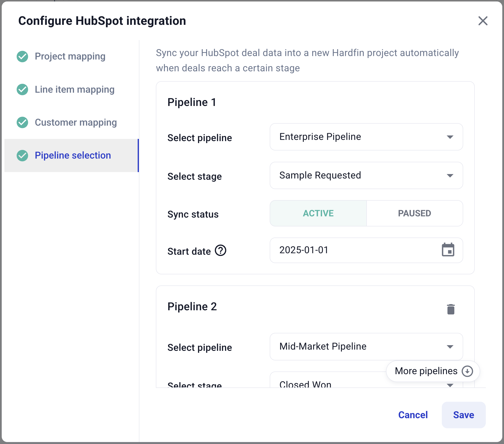
Task: Set sync status to ACTIVE
Action: [318, 213]
